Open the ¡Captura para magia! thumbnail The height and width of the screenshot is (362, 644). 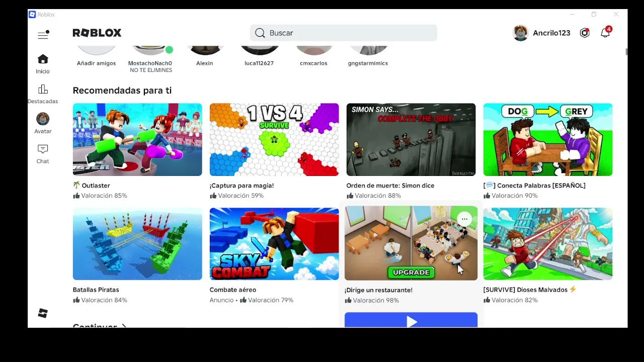point(274,140)
